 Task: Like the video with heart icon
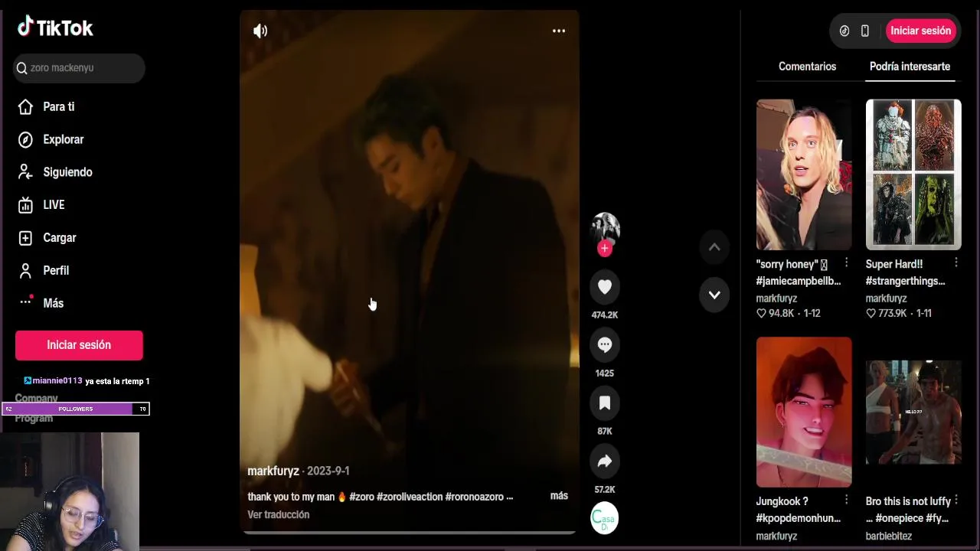point(605,286)
